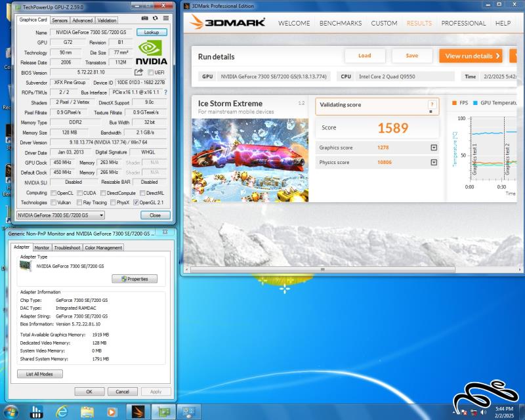This screenshot has width=525, height=420.
Task: Toggle the DirectCompute checkbox
Action: click(x=103, y=193)
